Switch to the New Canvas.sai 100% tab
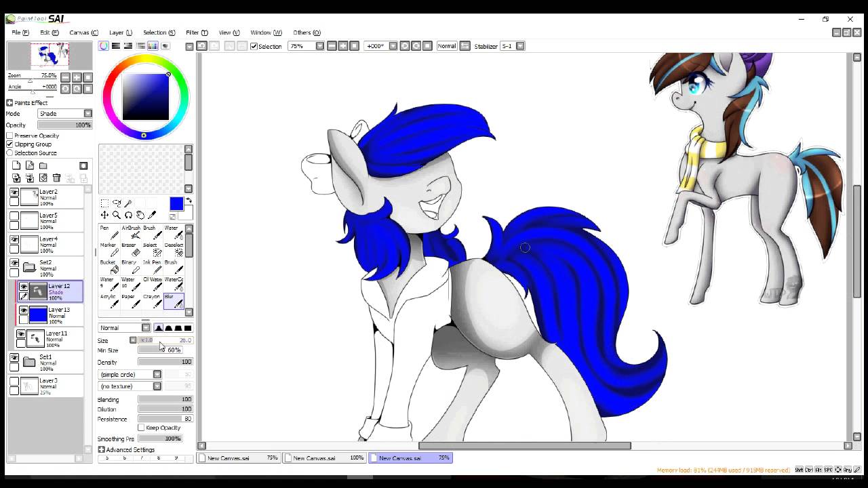Image resolution: width=868 pixels, height=488 pixels. 325,458
